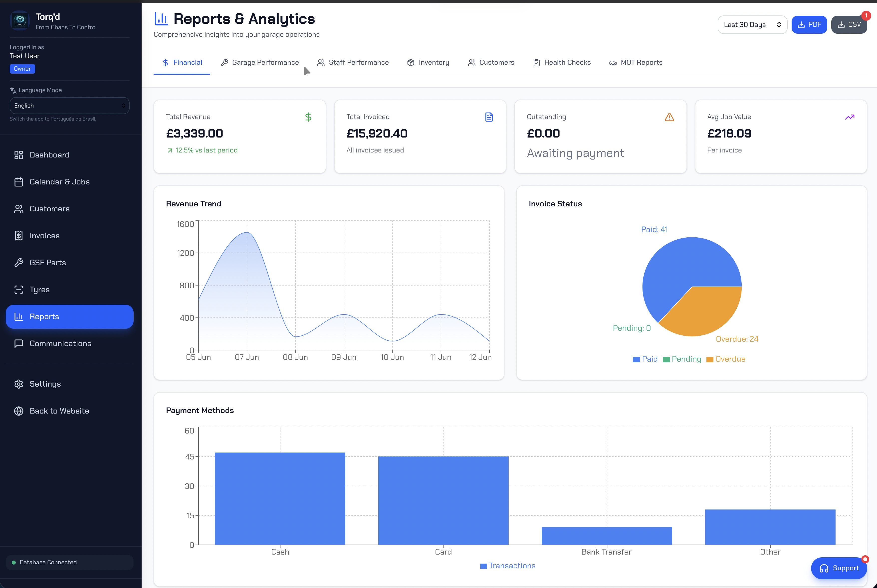Click the clipboard icon of Health Checks tab
The width and height of the screenshot is (877, 588).
pyautogui.click(x=537, y=63)
